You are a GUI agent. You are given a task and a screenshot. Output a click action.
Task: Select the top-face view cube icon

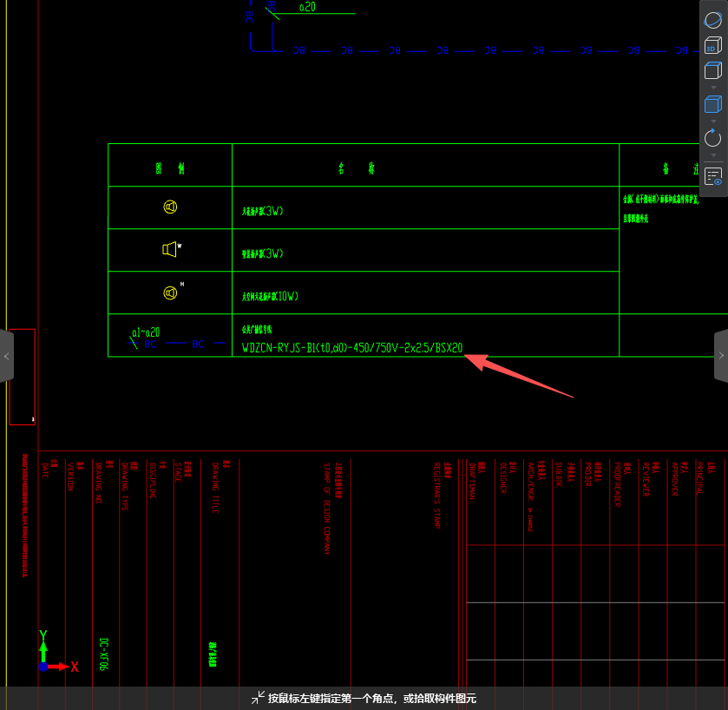pyautogui.click(x=712, y=70)
